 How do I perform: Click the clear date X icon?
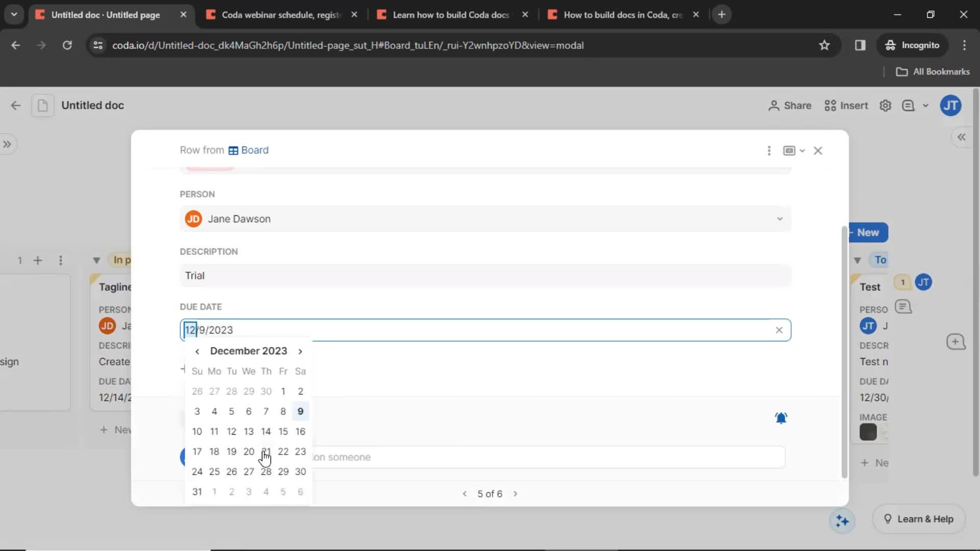click(x=779, y=330)
